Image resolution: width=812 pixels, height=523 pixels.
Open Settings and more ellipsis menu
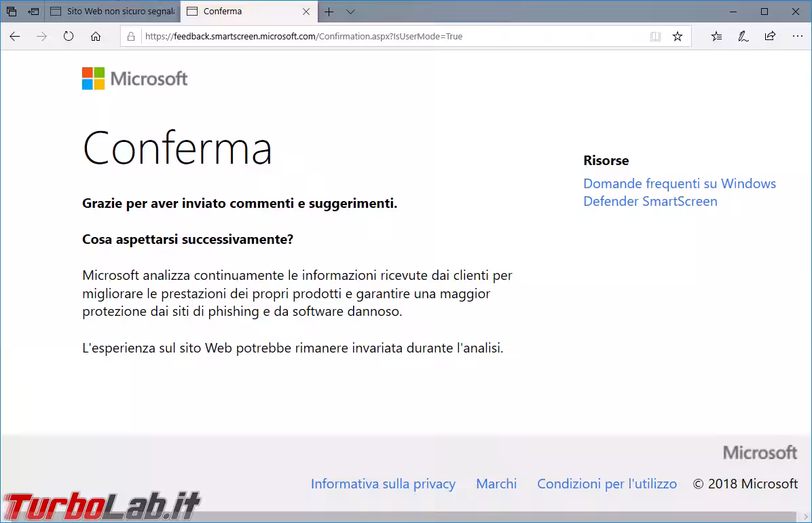point(798,36)
